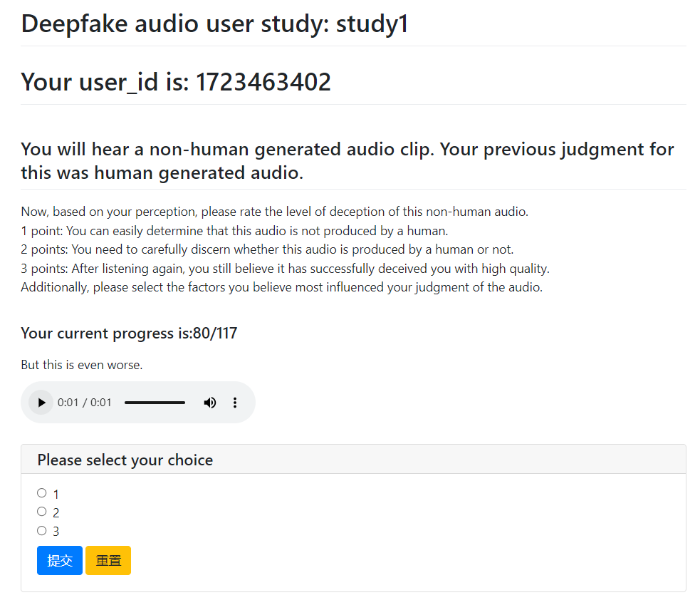Click the 'Please select your choice' panel header
Screen dimensions: 700x610
(x=125, y=460)
